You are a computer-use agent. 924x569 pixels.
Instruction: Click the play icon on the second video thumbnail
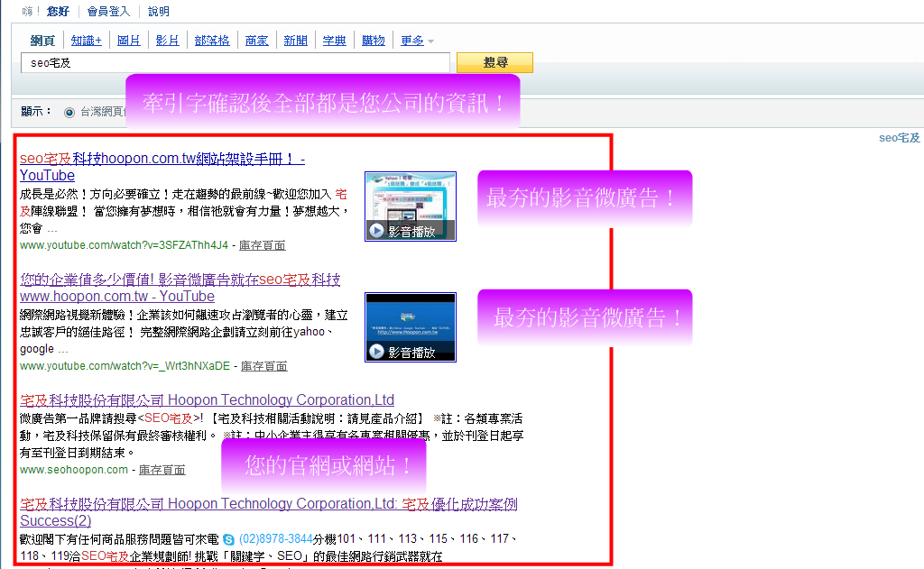(376, 352)
